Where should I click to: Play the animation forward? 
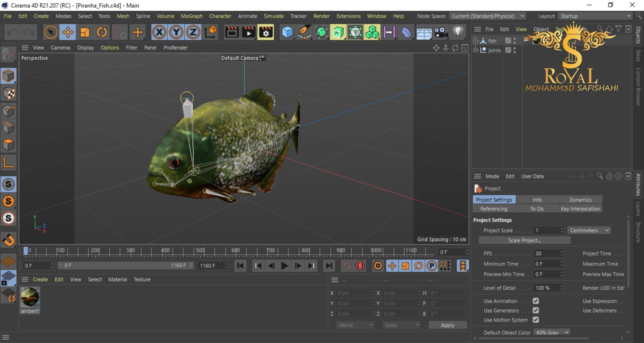click(x=284, y=265)
